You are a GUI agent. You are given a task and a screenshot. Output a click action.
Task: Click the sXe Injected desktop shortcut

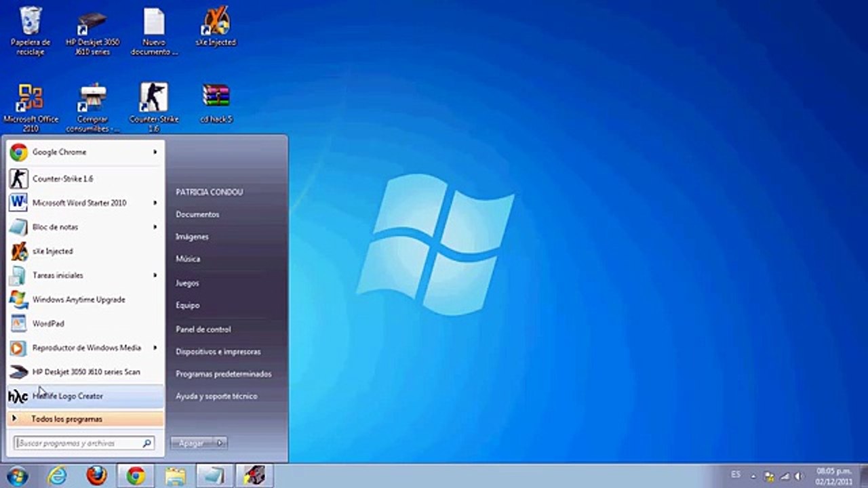[216, 27]
